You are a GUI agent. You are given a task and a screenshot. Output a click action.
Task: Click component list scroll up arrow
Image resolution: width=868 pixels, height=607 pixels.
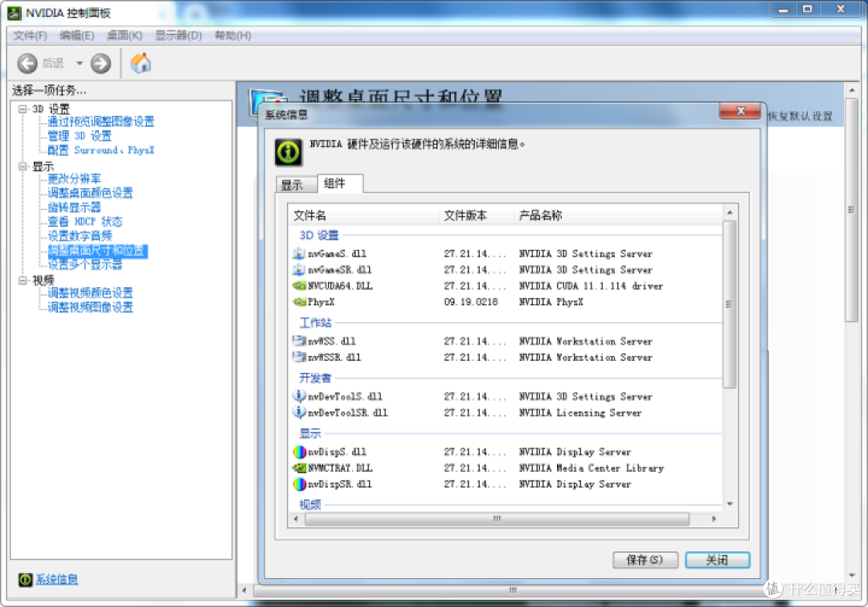tap(730, 213)
